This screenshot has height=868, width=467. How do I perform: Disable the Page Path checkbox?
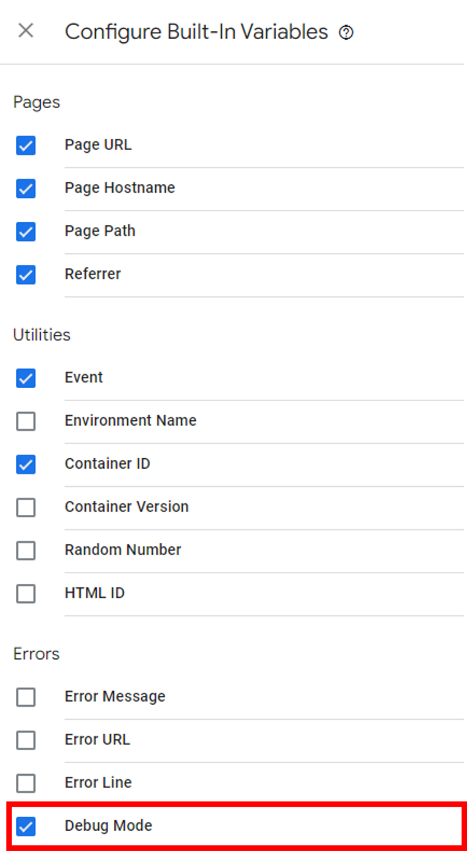click(26, 232)
